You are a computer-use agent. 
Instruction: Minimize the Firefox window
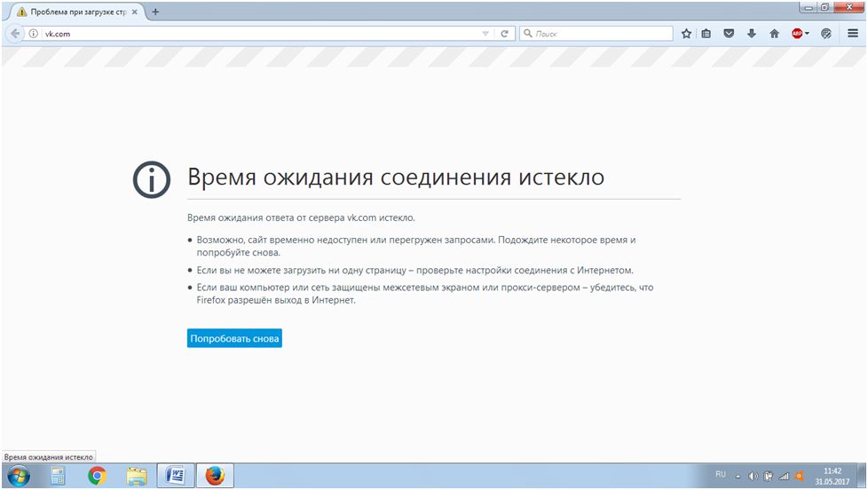[809, 7]
